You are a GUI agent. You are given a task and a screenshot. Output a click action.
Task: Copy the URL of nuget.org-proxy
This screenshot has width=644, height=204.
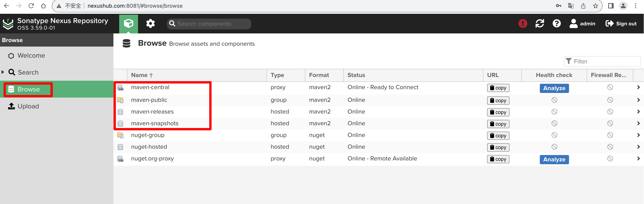click(x=498, y=159)
